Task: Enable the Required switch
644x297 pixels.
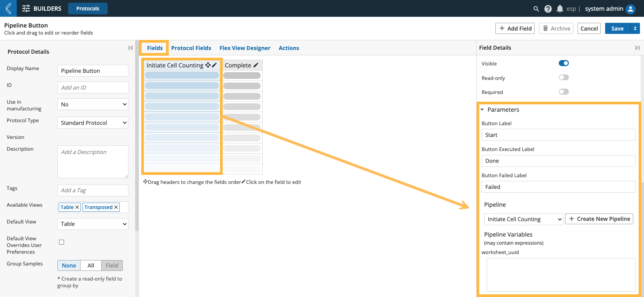Action: tap(564, 92)
